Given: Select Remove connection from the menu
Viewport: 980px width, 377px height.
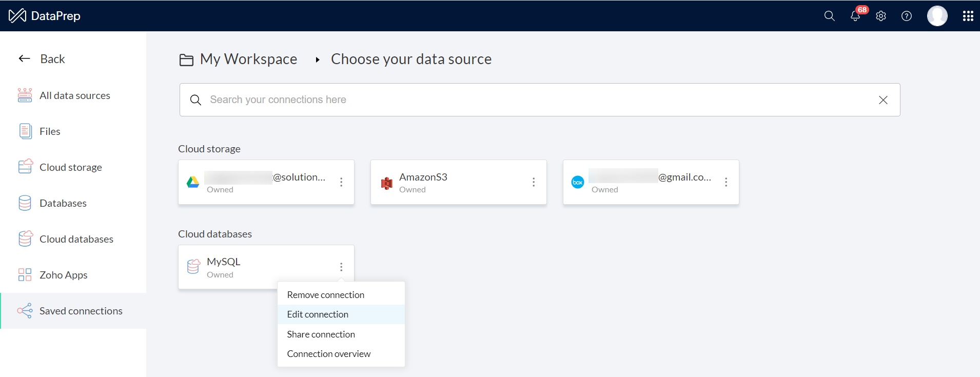Looking at the screenshot, I should [x=326, y=295].
